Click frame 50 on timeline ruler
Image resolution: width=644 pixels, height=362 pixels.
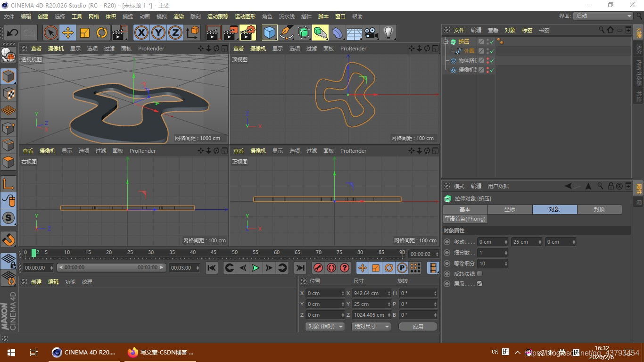point(235,253)
